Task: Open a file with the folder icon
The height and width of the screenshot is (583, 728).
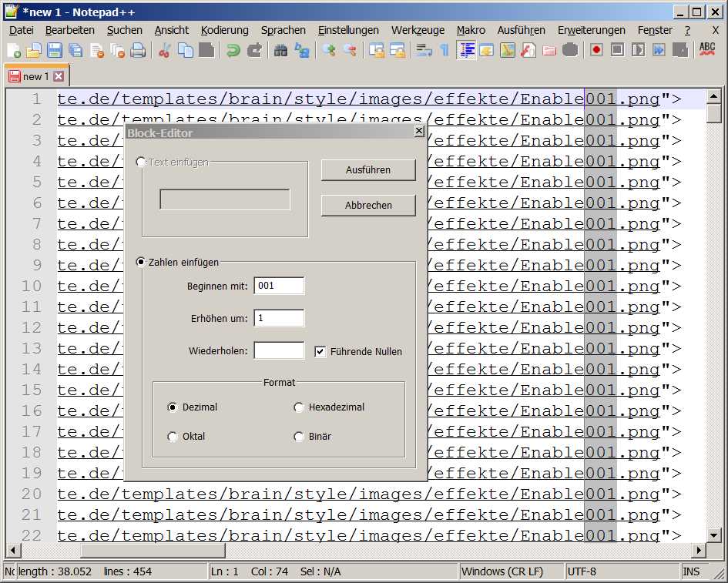Action: [x=33, y=50]
